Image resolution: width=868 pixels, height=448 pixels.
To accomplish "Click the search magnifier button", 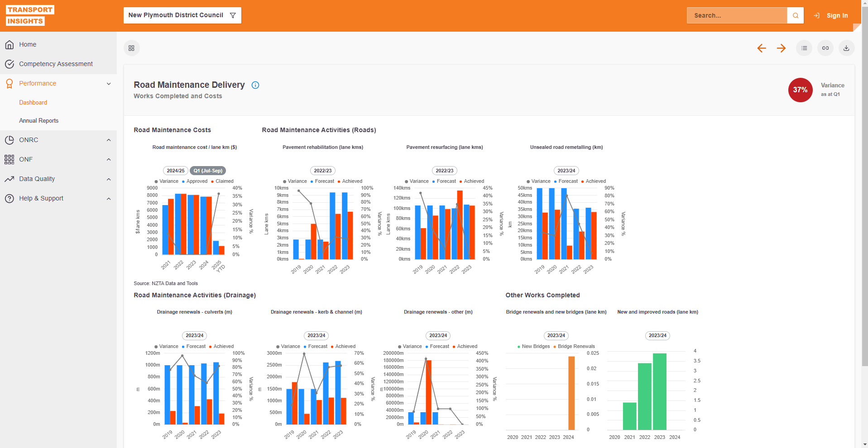I will click(795, 15).
